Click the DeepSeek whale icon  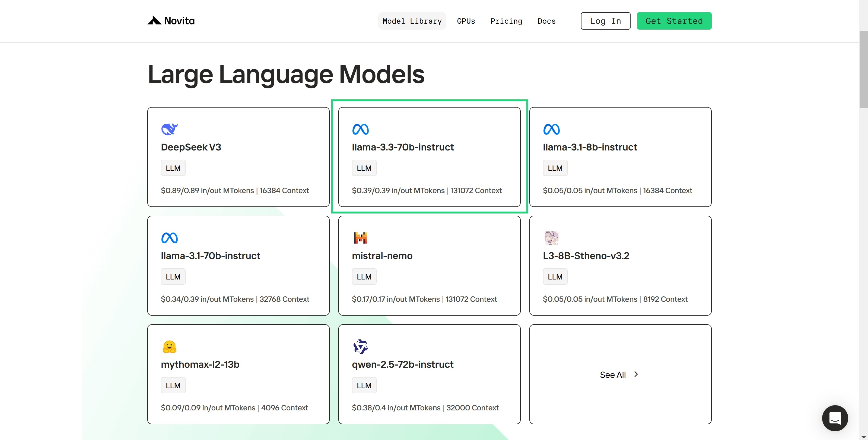pos(169,129)
